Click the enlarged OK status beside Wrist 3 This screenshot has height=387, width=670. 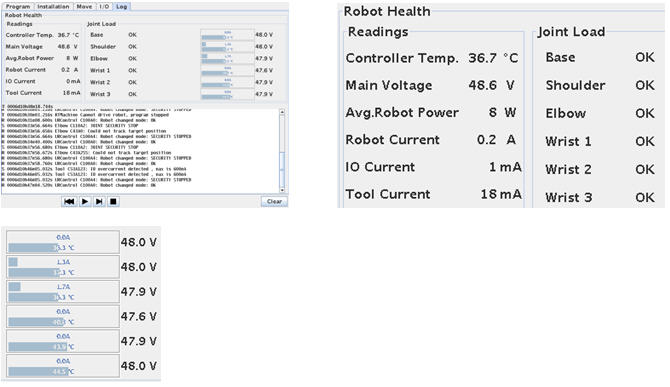tap(645, 198)
